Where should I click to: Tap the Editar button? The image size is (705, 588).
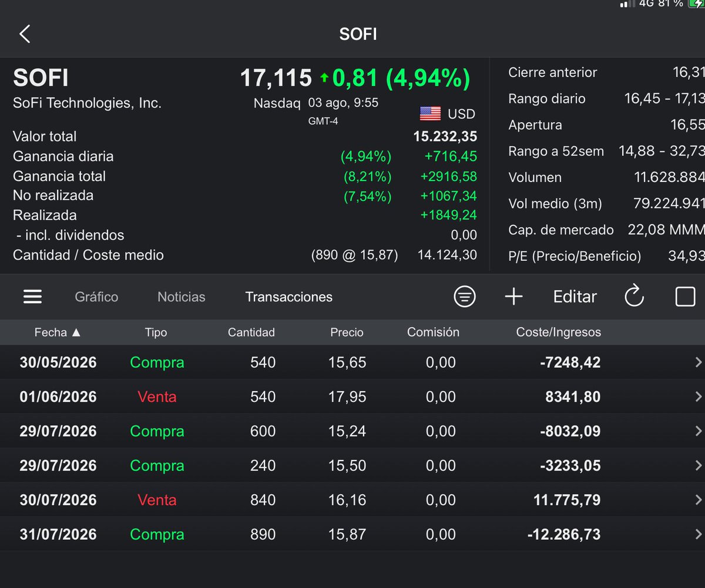point(575,297)
